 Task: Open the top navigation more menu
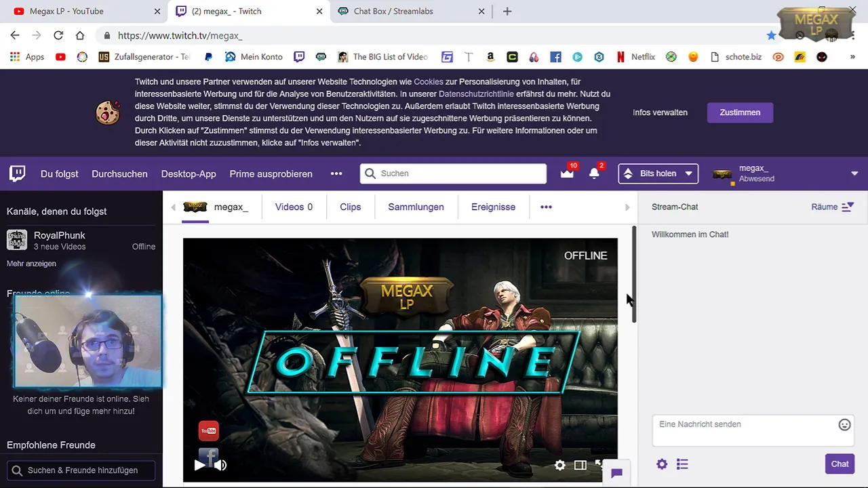(336, 174)
